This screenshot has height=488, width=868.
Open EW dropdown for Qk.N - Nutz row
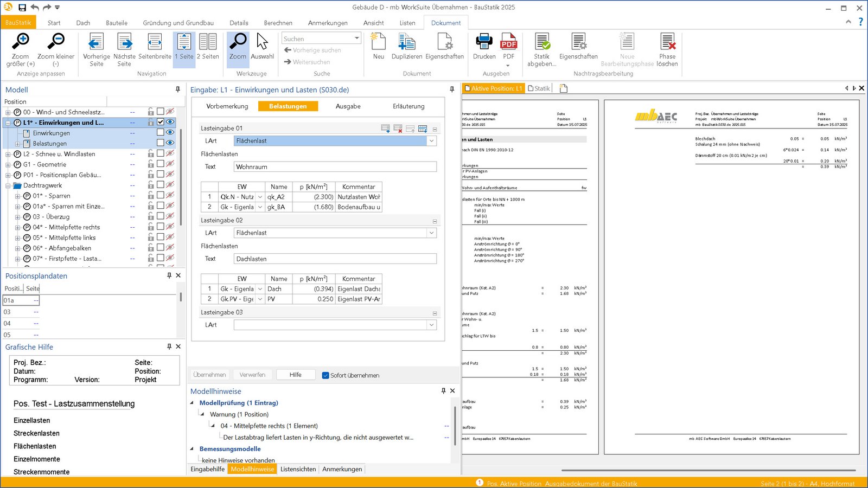pos(260,197)
